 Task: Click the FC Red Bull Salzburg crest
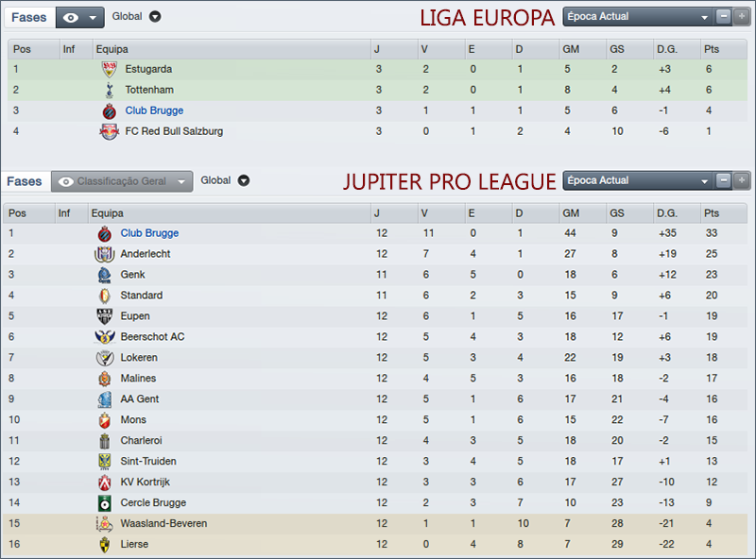point(111,131)
